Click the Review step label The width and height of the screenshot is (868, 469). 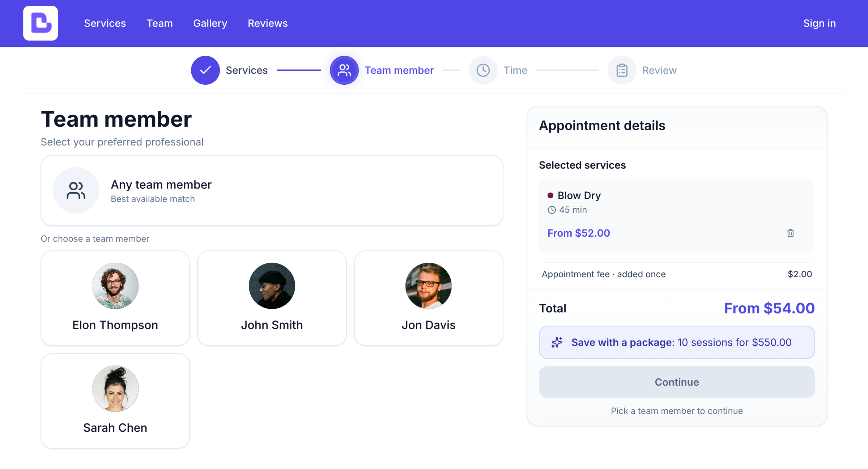click(x=659, y=70)
